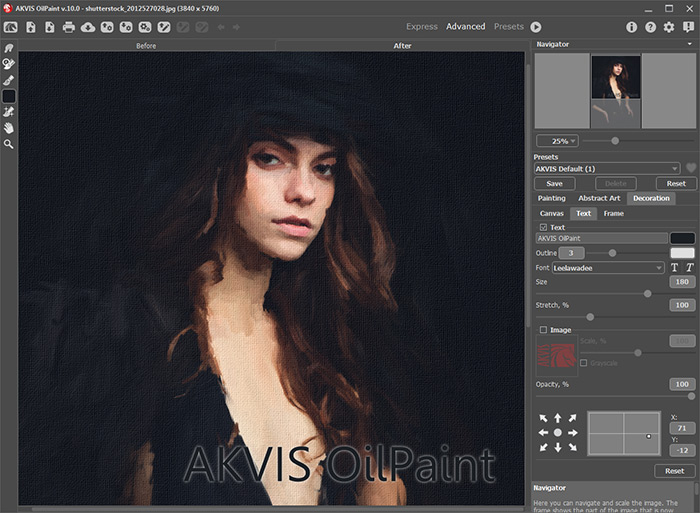Click the import presets icon
700x513 pixels.
(107, 27)
